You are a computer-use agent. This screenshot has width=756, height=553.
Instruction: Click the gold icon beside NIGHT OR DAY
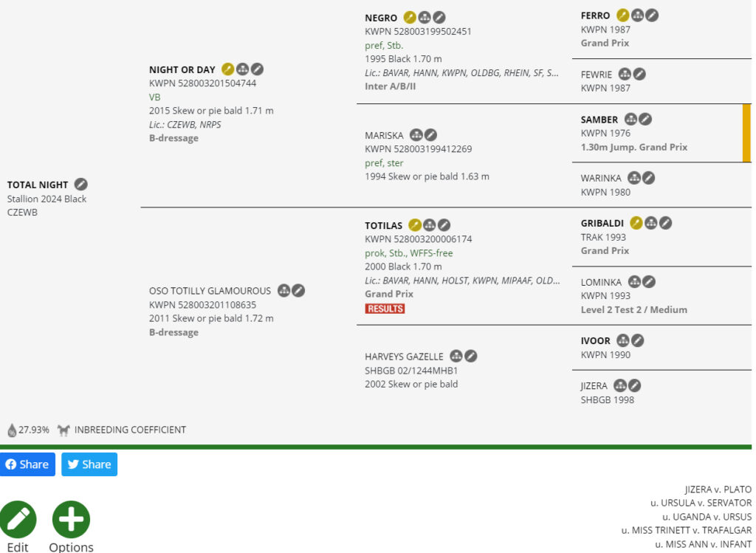(x=227, y=69)
